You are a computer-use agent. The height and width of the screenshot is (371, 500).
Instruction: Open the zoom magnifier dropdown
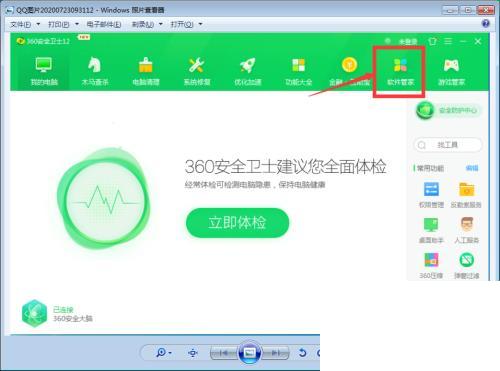164,352
